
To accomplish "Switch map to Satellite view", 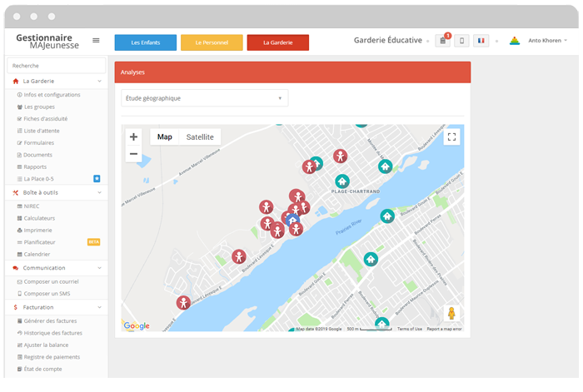I will [200, 137].
